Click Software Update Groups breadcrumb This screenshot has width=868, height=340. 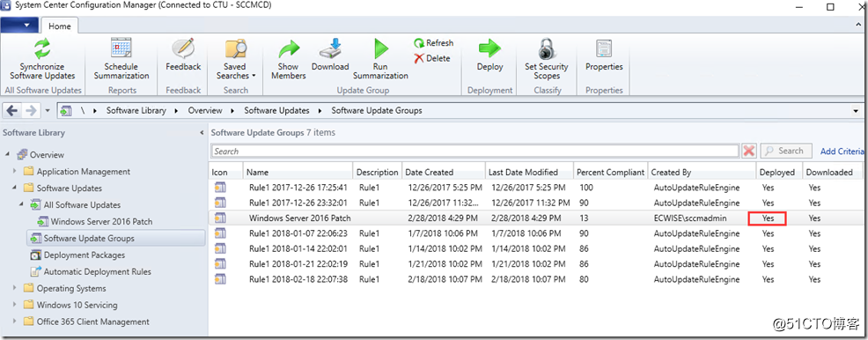tap(377, 110)
